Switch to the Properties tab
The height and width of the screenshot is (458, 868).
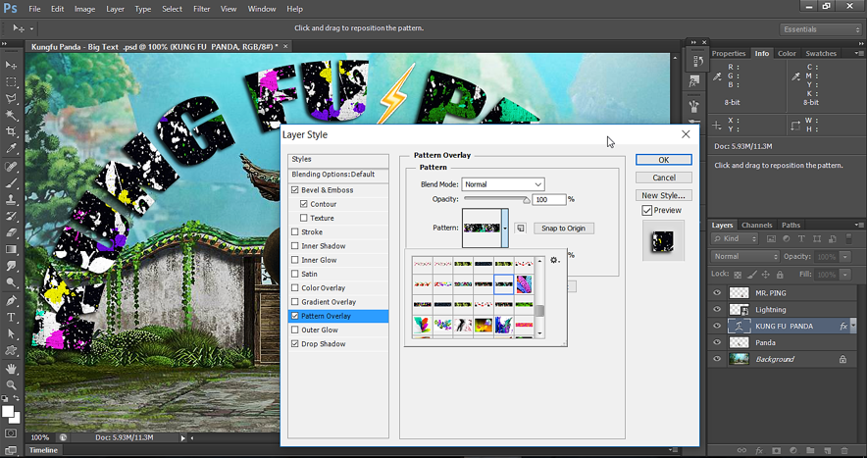tap(729, 53)
